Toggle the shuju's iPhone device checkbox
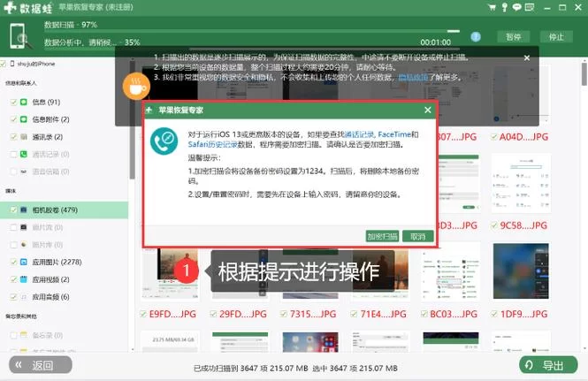 [x=4, y=64]
